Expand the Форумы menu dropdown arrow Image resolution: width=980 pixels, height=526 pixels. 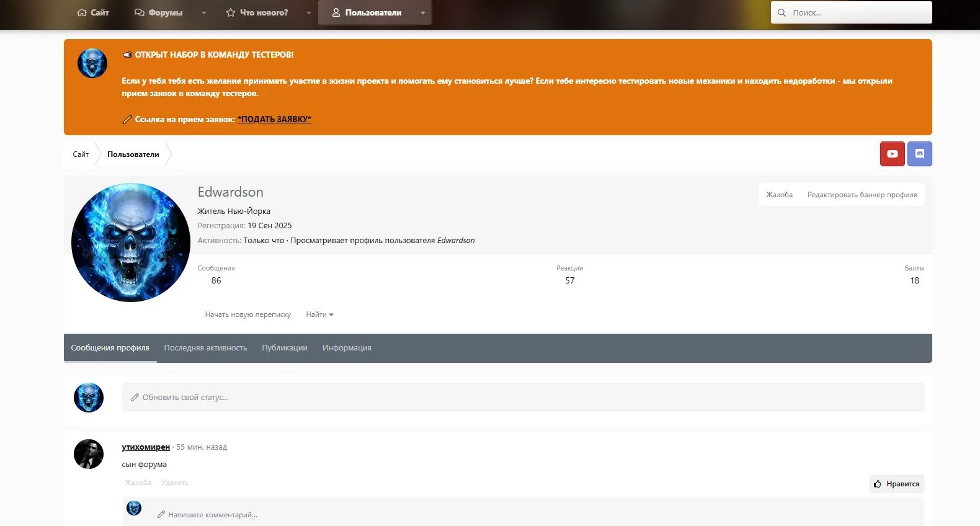pos(203,12)
